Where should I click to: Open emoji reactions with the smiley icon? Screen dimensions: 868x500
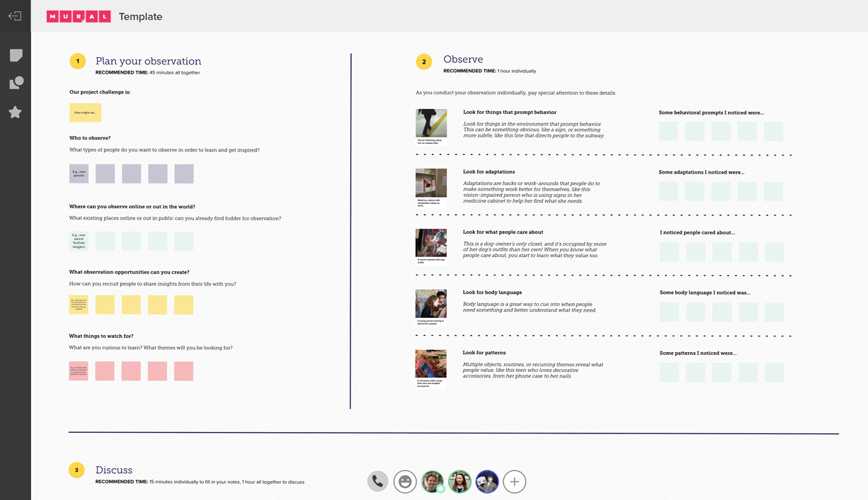[x=405, y=482]
